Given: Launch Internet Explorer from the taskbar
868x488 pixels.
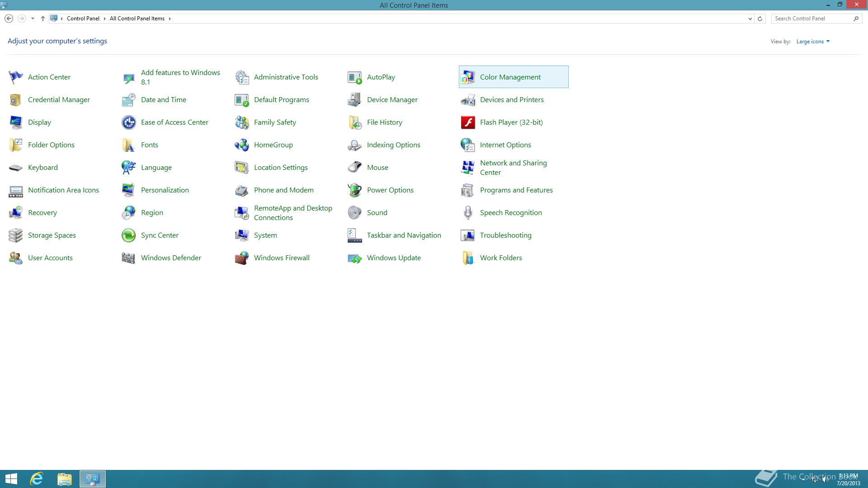Looking at the screenshot, I should click(x=37, y=479).
